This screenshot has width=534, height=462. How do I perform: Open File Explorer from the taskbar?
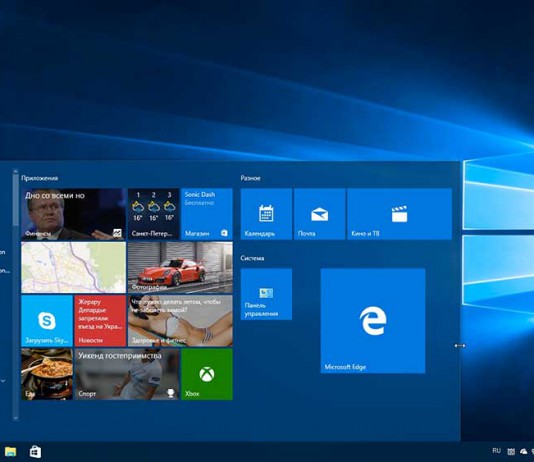pos(11,452)
